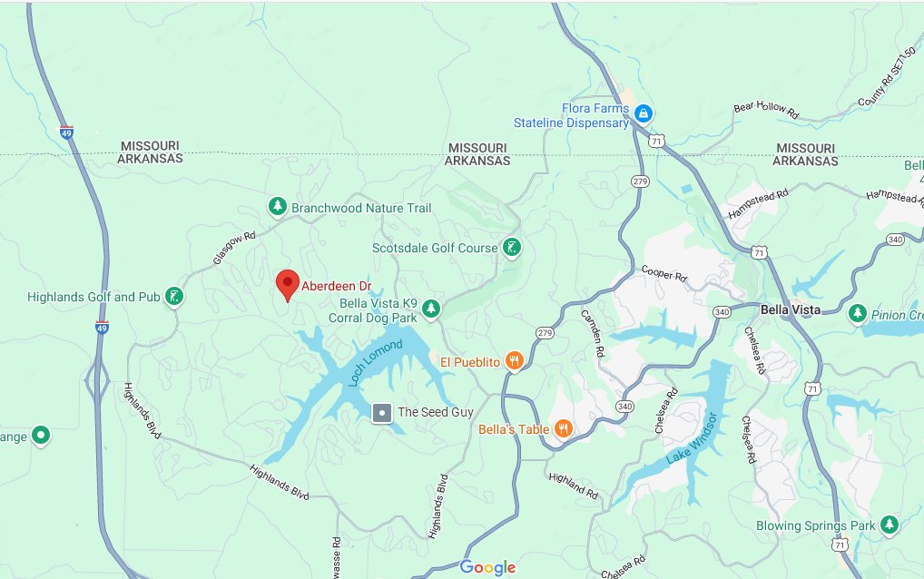Click the Blowing Springs Park tree icon

point(890,525)
